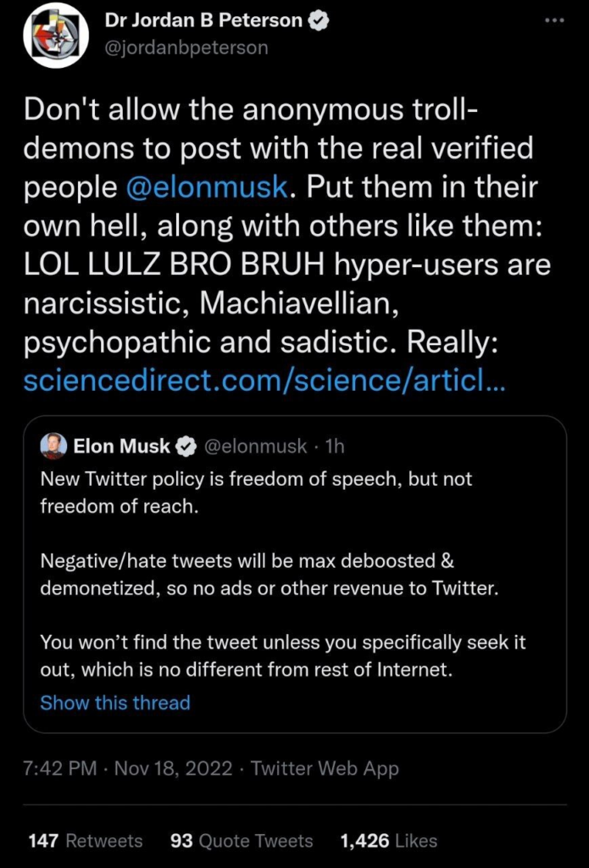Show the 1,426 Likes list
589x868 pixels.
tap(388, 841)
